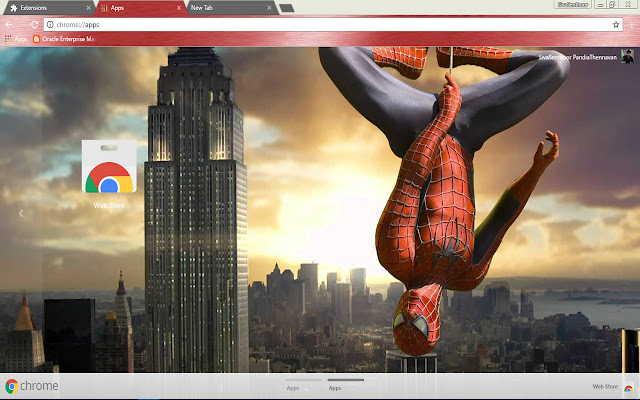The width and height of the screenshot is (640, 400).
Task: Open the Web Store app icon
Action: point(109,167)
